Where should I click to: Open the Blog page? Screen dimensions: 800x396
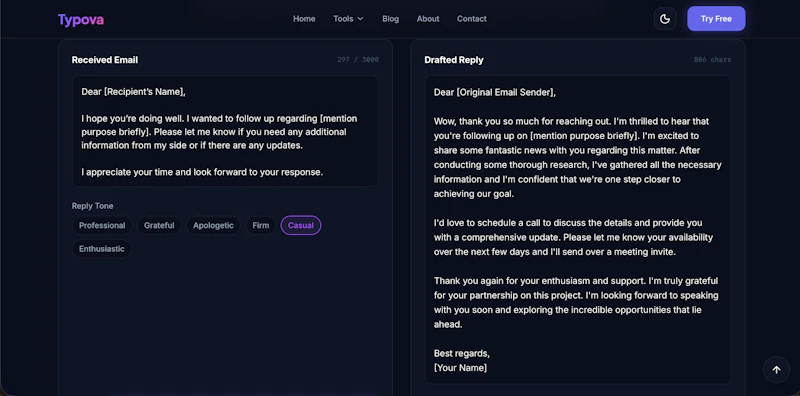click(390, 19)
